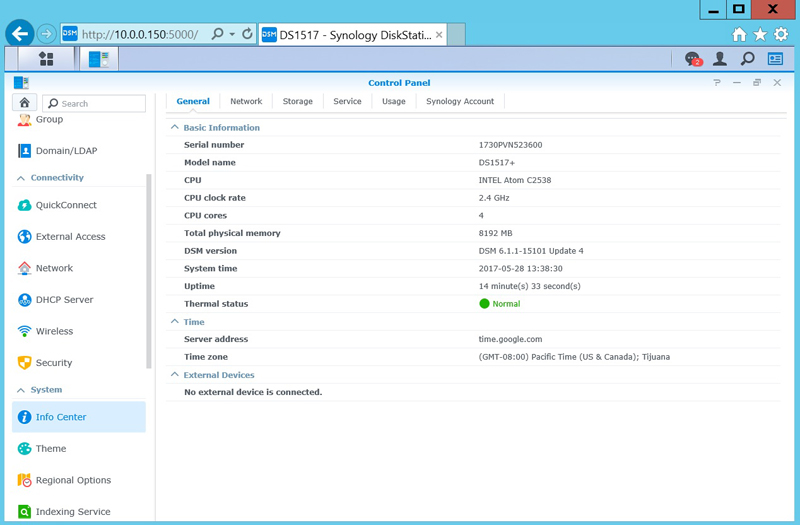Collapse the Basic Information section

pos(175,128)
